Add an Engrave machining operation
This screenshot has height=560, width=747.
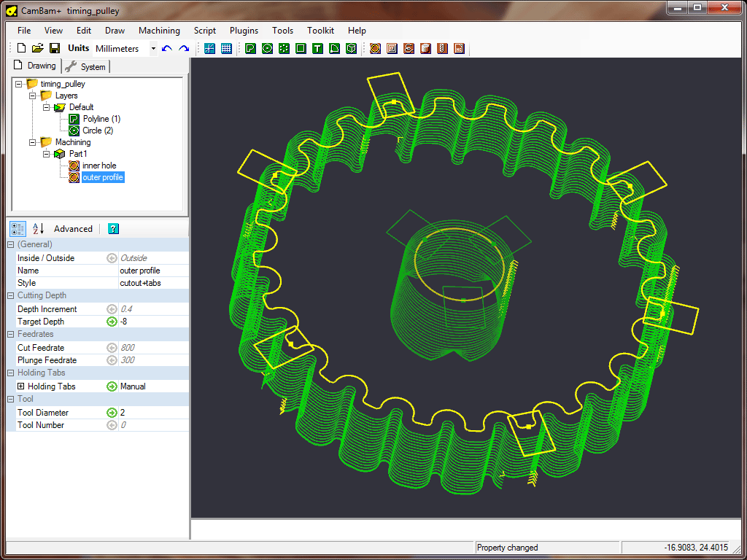409,49
